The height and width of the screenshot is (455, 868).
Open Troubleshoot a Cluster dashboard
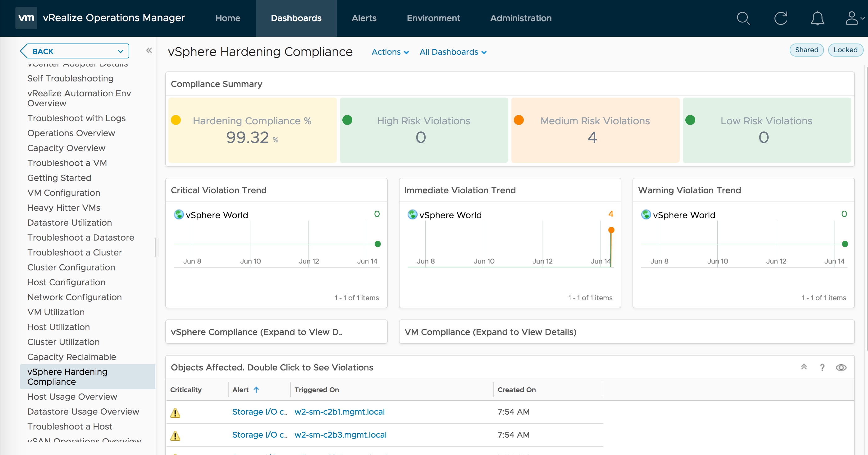(x=75, y=252)
